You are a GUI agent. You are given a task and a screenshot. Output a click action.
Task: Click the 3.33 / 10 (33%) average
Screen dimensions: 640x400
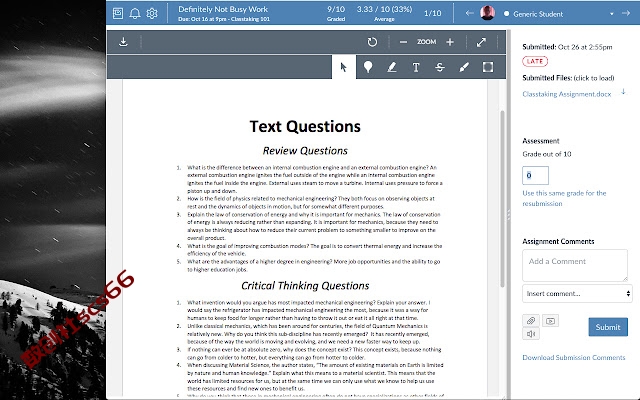(384, 13)
